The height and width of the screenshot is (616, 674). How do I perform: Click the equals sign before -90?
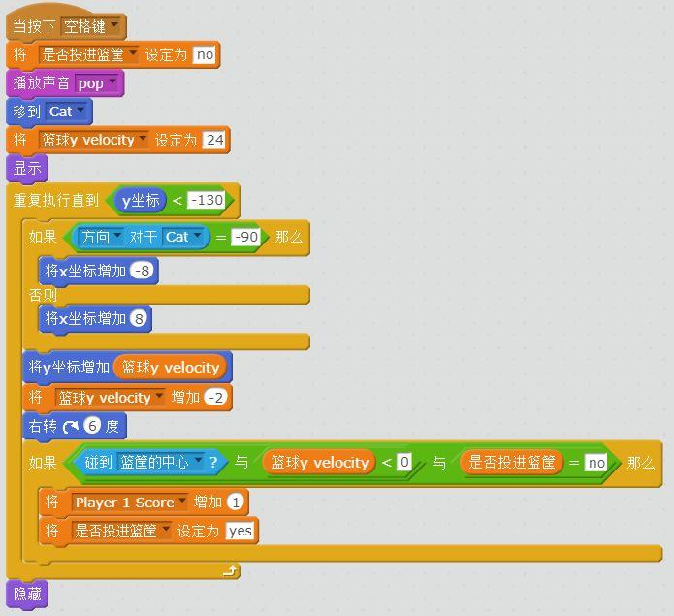click(221, 238)
